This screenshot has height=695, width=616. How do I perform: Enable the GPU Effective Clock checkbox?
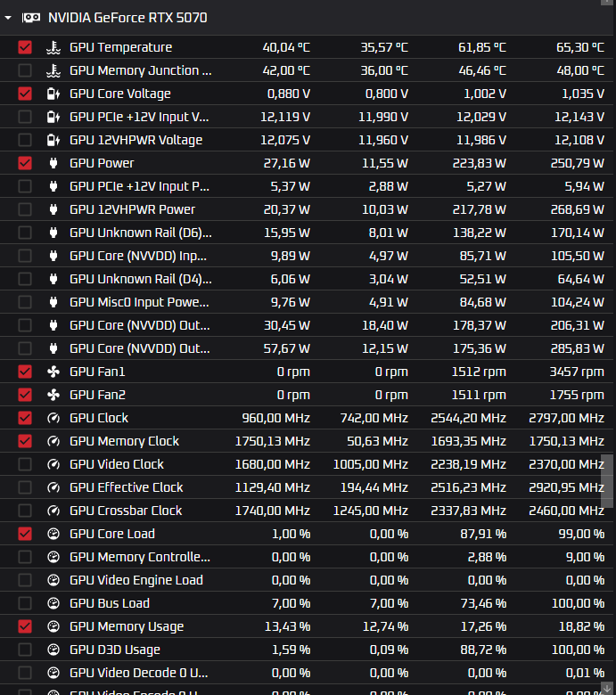tap(25, 487)
